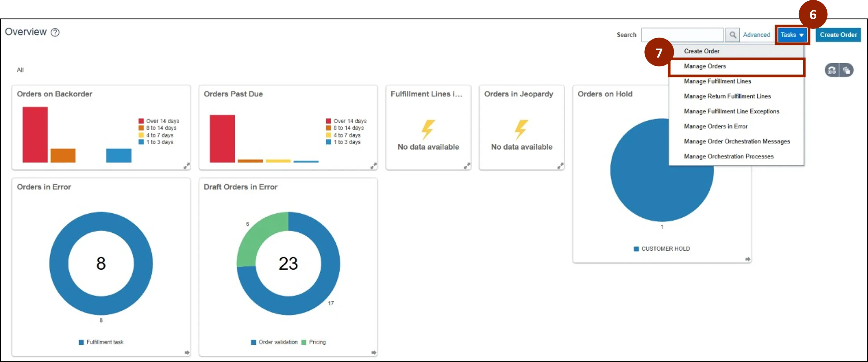Open Manage Orchestration Processes from menu
868x362 pixels.
coord(728,156)
